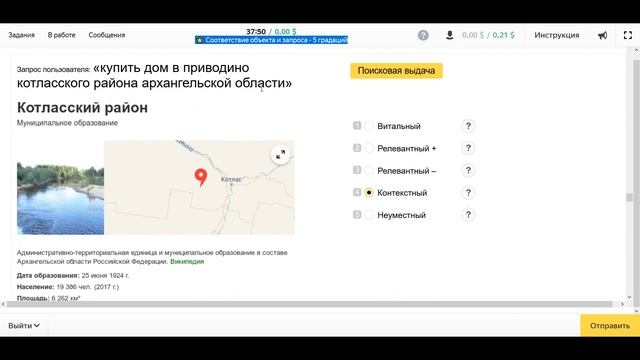This screenshot has width=640, height=360.
Task: Click the 0,21 $ balance text
Action: (x=503, y=35)
